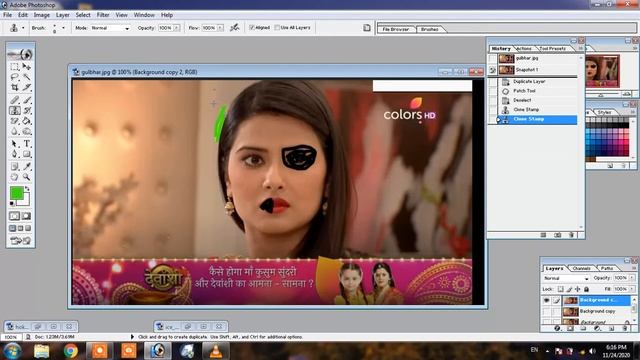Image resolution: width=640 pixels, height=360 pixels.
Task: Open the tool preset picker arrow
Action: point(23,28)
